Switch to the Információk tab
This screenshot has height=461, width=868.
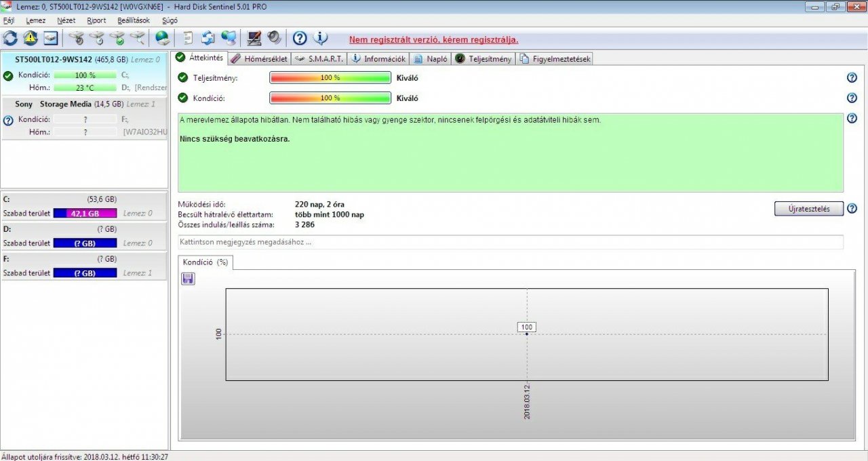(378, 59)
